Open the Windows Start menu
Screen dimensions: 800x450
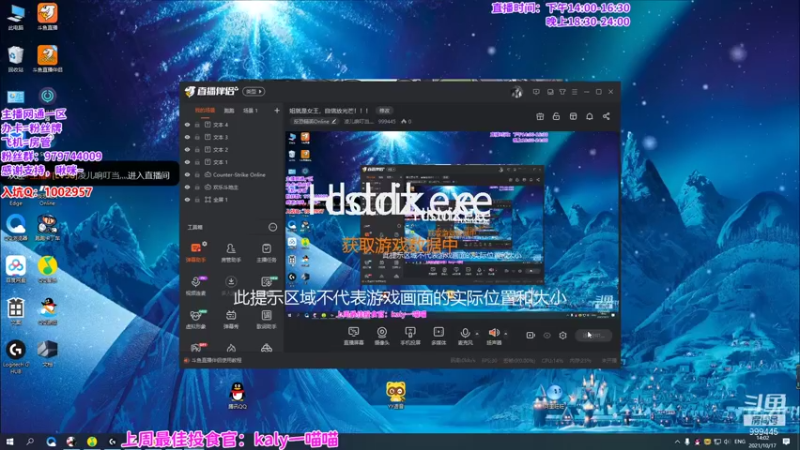point(9,442)
